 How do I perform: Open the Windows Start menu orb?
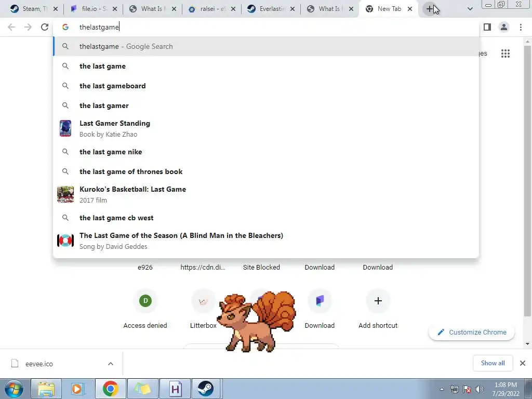(x=14, y=389)
